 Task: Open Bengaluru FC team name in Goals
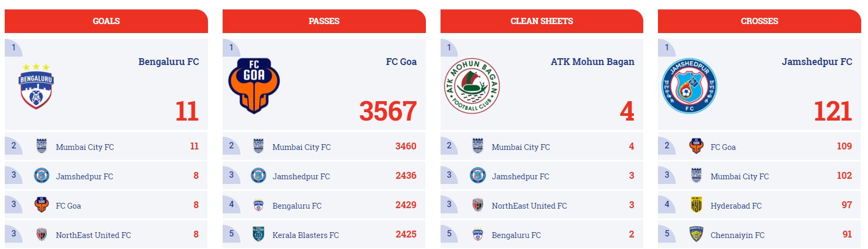click(169, 62)
